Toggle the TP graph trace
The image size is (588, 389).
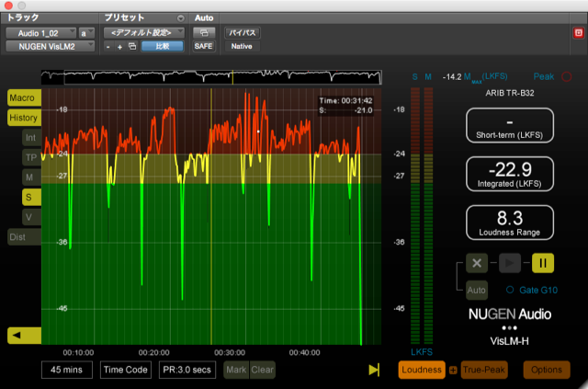31,157
